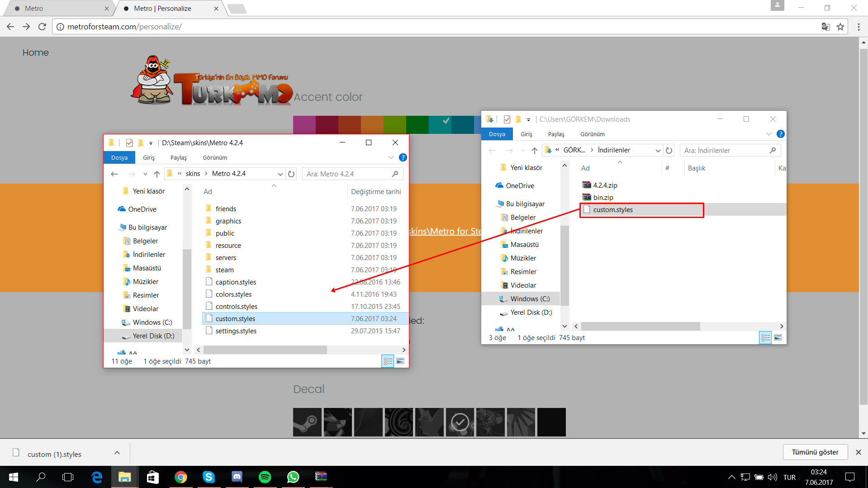The height and width of the screenshot is (488, 868).
Task: Open recent locations dropdown in Metro 4.2.4 window
Action: coord(145,174)
